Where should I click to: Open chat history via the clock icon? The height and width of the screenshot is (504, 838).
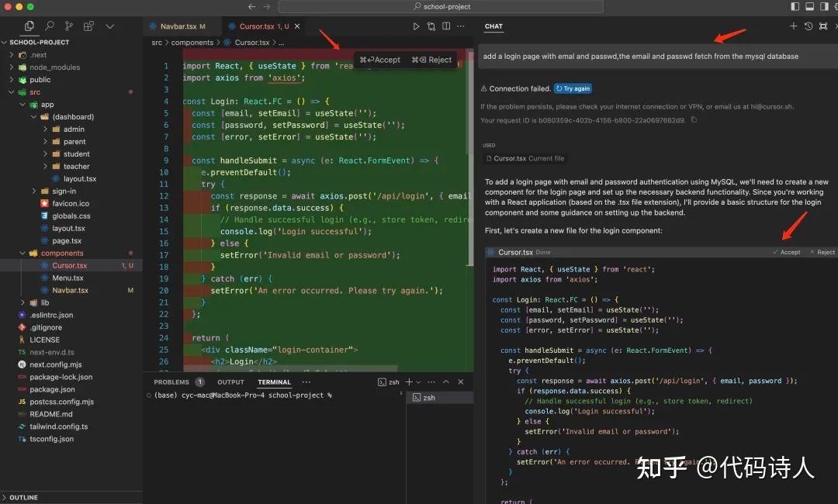point(808,26)
